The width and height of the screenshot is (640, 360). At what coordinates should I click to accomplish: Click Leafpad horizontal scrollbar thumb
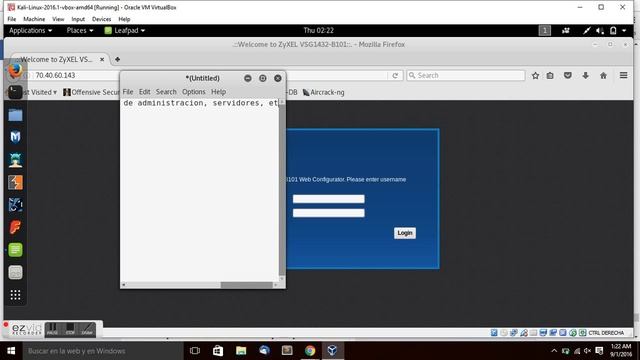tap(247, 284)
